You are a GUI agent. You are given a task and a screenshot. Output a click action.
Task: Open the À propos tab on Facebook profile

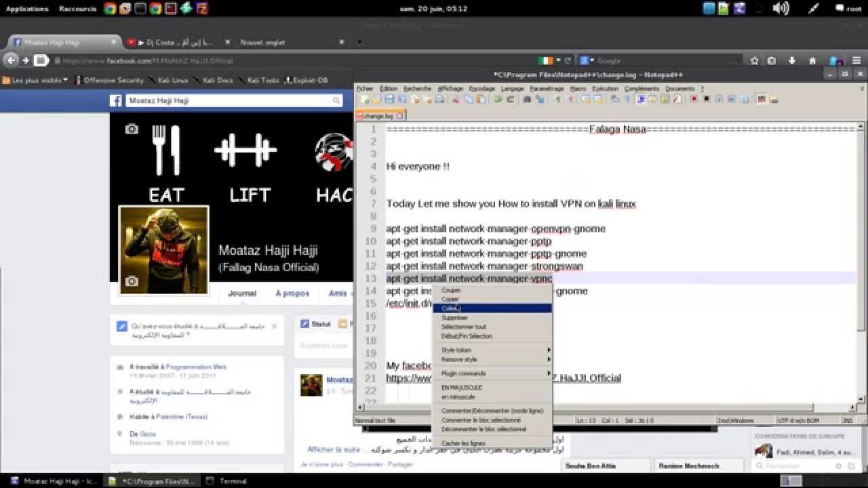click(292, 293)
